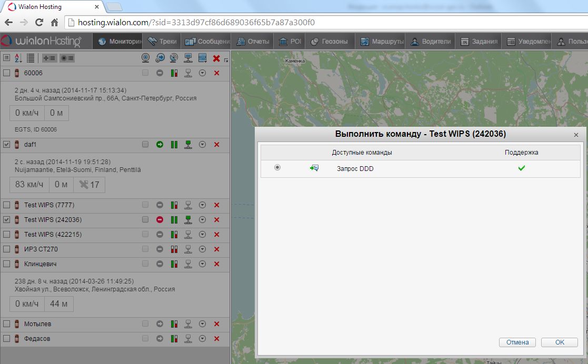Open the dropdown arrow menu for 60006
This screenshot has width=588, height=364.
pyautogui.click(x=202, y=73)
